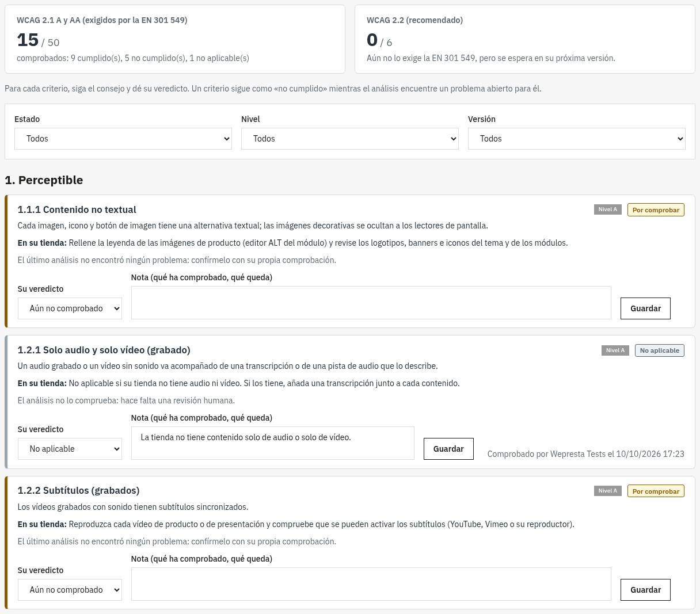Click the 0 / 6 score
The width and height of the screenshot is (700, 614).
click(x=379, y=40)
